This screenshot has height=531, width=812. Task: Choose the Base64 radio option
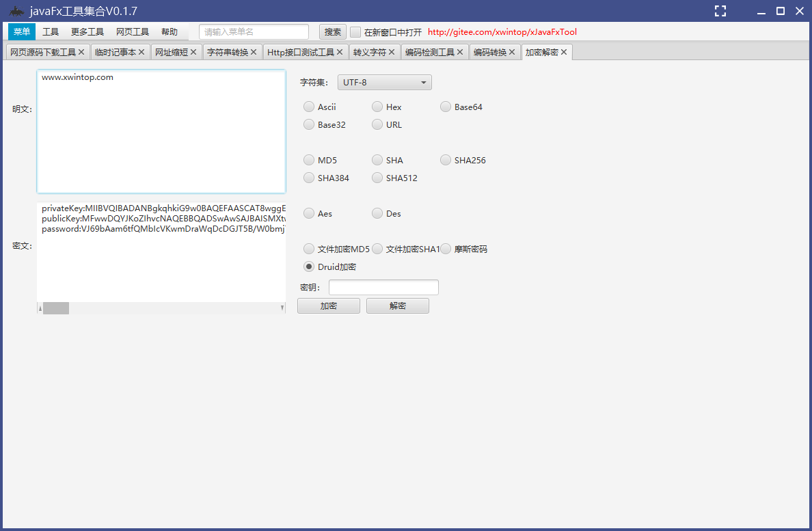[x=446, y=107]
